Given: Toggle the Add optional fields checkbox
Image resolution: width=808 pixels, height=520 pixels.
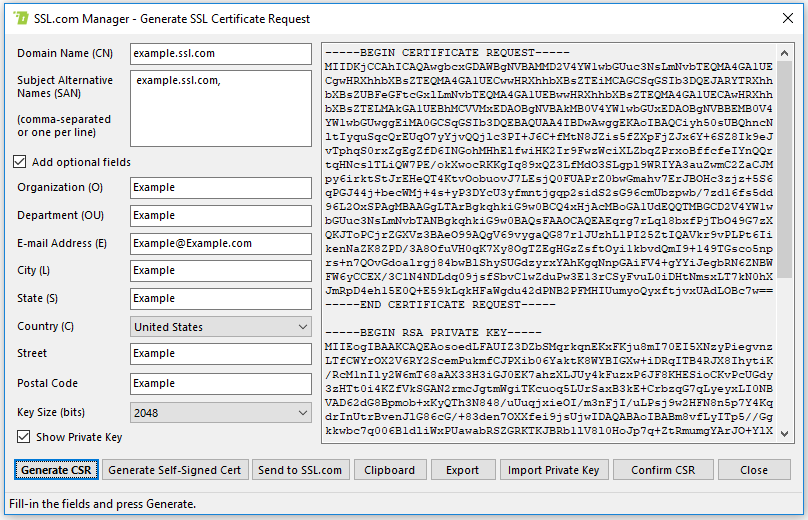Looking at the screenshot, I should [x=20, y=162].
